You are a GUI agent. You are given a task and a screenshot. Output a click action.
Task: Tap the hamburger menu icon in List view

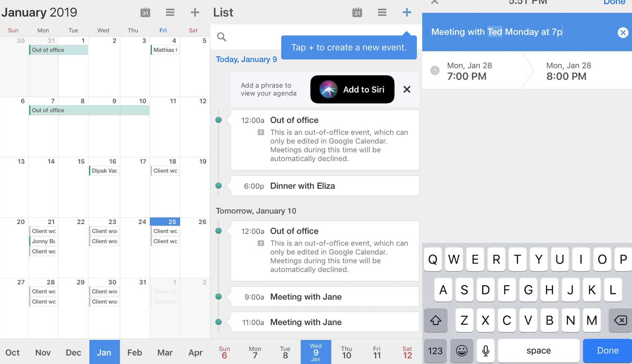point(381,12)
